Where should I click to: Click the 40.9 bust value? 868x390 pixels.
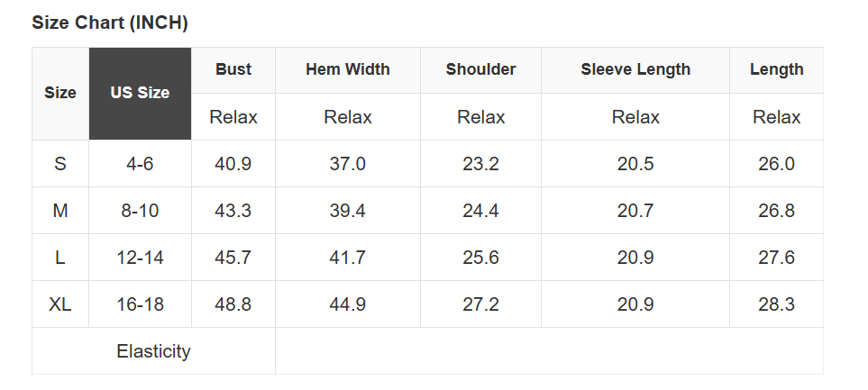pyautogui.click(x=233, y=164)
